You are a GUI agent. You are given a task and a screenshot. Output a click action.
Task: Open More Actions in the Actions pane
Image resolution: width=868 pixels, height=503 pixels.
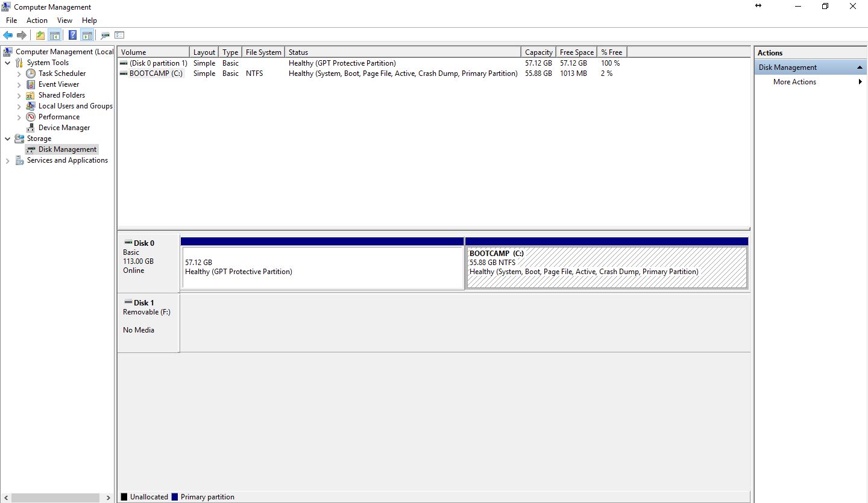[x=794, y=81]
